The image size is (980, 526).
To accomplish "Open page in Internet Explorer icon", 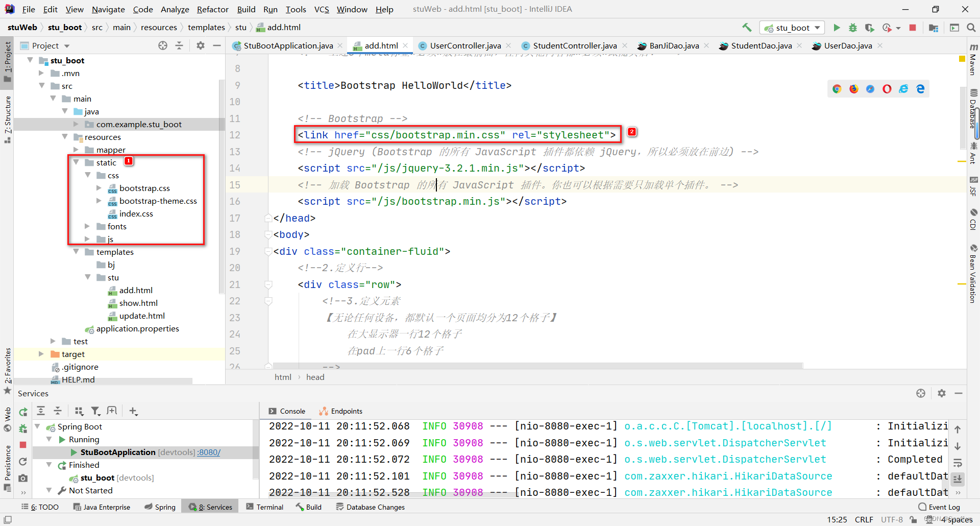I will click(x=903, y=89).
